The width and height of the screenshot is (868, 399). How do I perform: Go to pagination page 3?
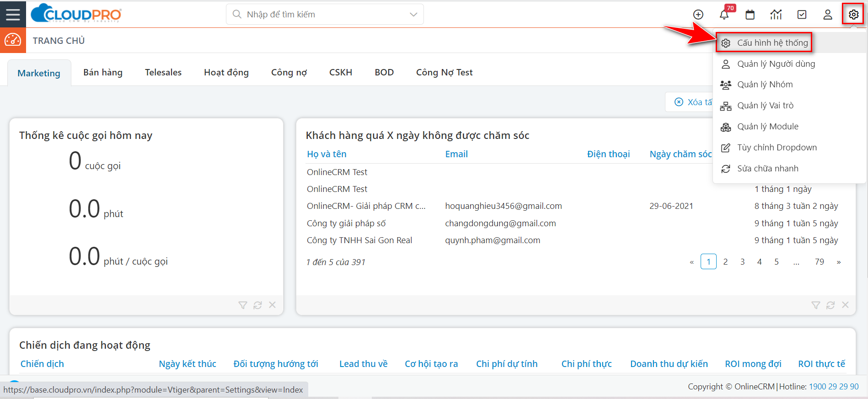[742, 261]
